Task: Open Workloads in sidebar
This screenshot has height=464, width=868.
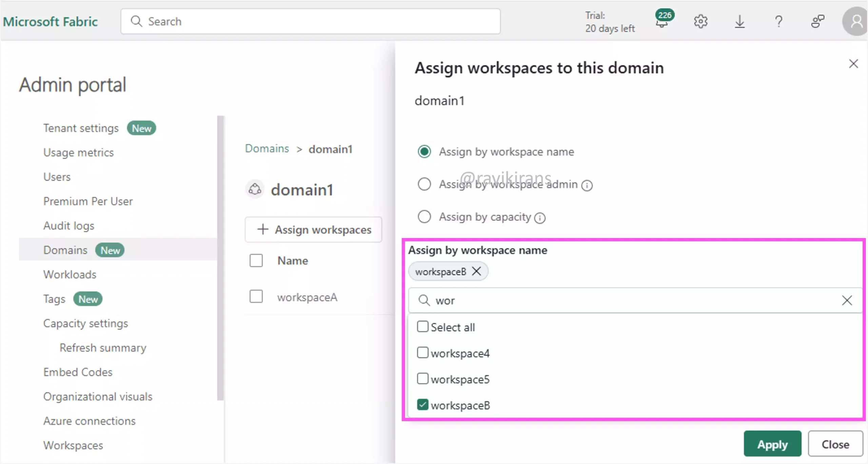Action: click(x=70, y=275)
